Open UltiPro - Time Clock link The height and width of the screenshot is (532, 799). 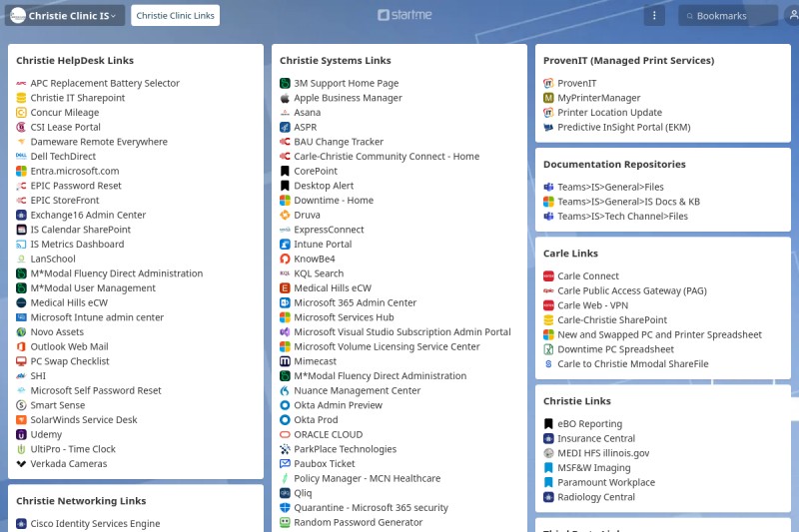click(x=73, y=449)
